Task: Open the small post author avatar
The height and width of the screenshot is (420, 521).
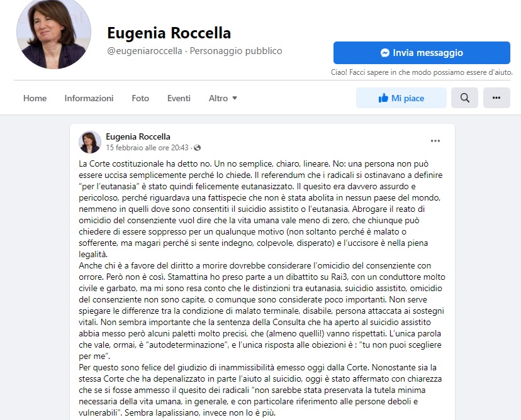Action: pos(90,142)
